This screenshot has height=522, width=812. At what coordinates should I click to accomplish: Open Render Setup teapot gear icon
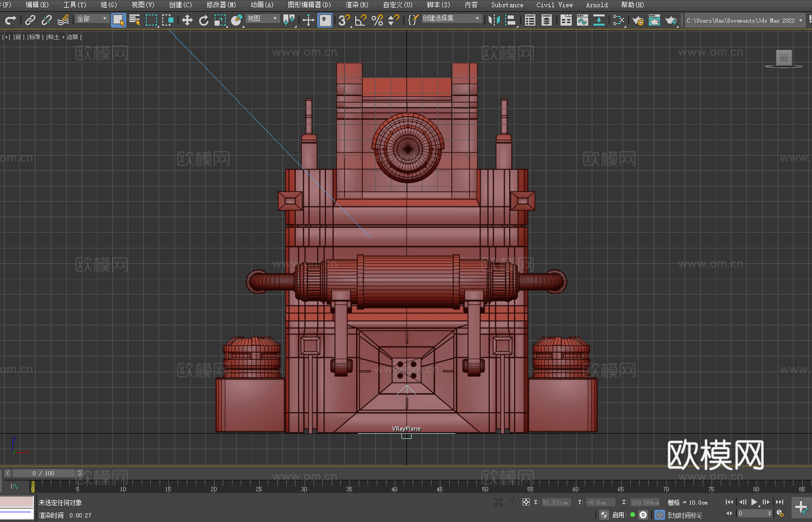pyautogui.click(x=638, y=20)
